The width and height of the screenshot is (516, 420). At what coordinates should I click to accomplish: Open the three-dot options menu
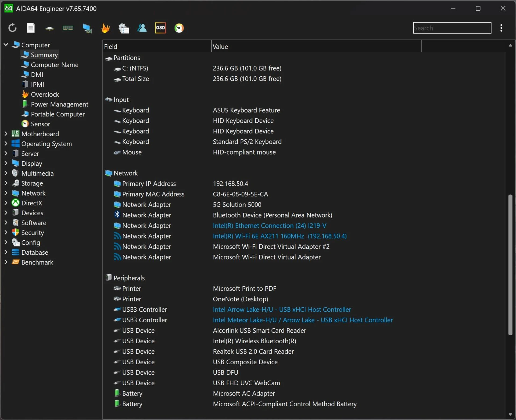coord(501,28)
